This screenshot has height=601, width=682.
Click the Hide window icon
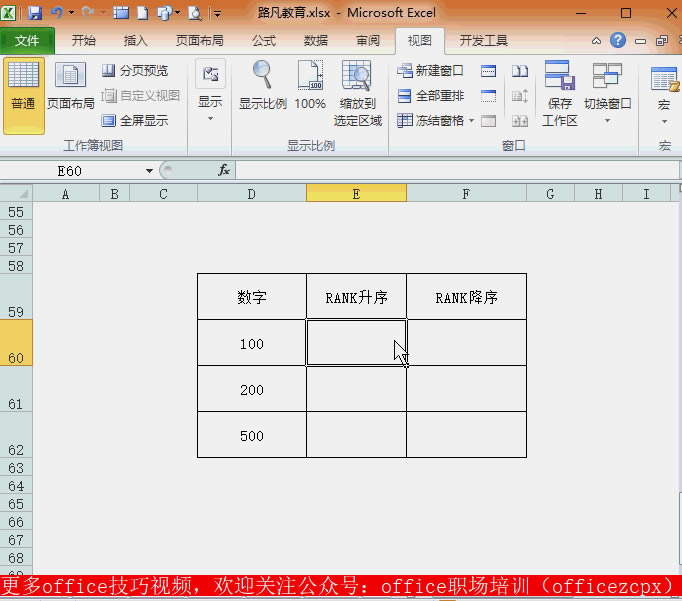pyautogui.click(x=488, y=96)
